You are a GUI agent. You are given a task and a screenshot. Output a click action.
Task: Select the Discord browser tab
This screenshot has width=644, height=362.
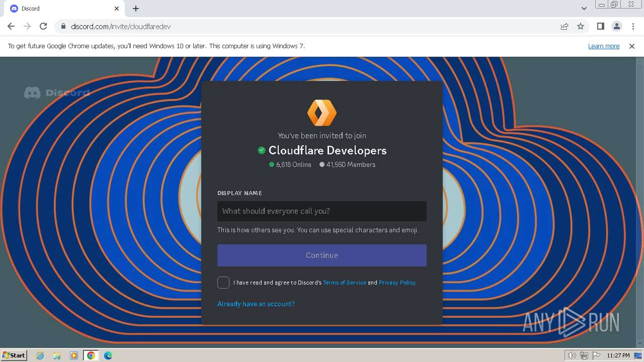click(64, 9)
